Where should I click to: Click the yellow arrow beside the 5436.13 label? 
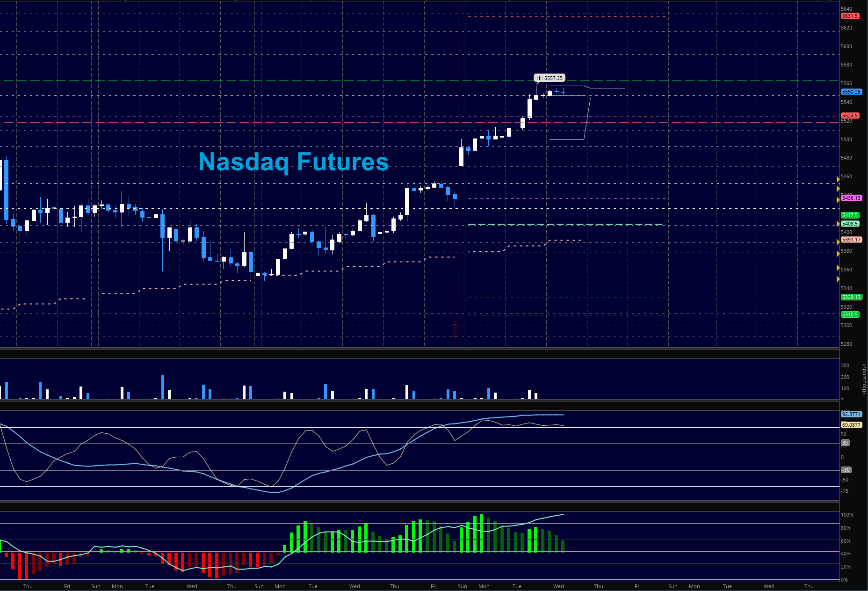838,200
